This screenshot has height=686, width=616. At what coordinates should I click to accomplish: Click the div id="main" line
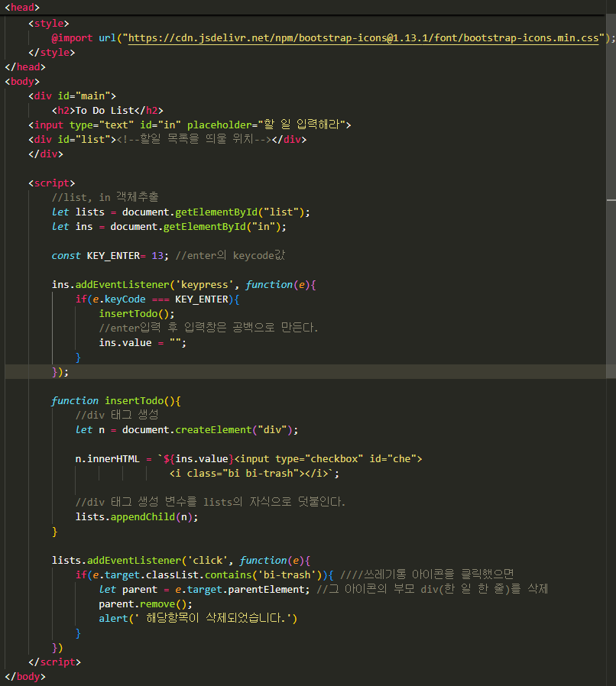[73, 95]
